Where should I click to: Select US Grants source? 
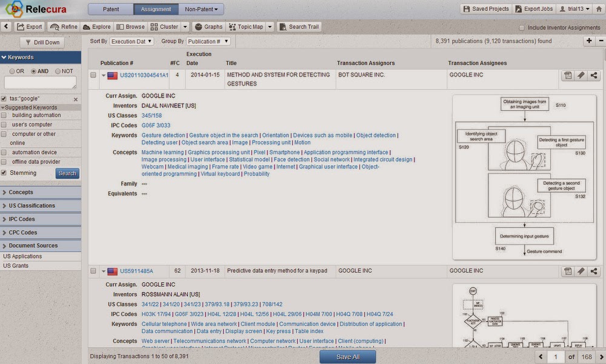click(x=16, y=265)
